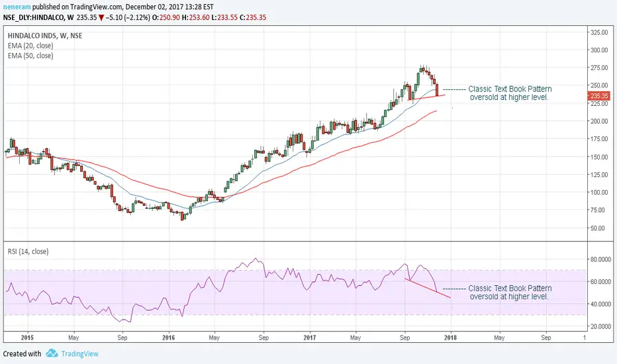Click the 2017 label on time axis

point(310,338)
